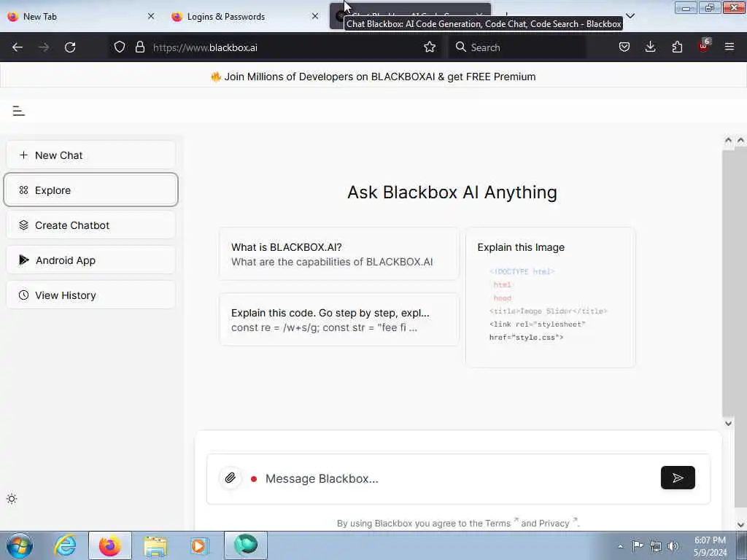
Task: Open the green round taskbar app
Action: (x=246, y=545)
